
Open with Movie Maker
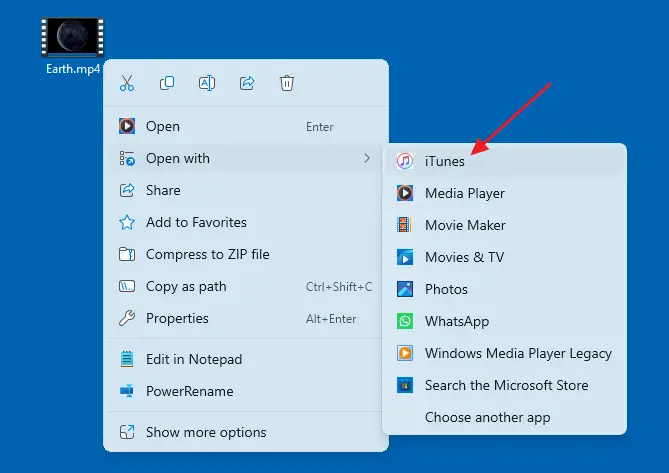pos(504,225)
